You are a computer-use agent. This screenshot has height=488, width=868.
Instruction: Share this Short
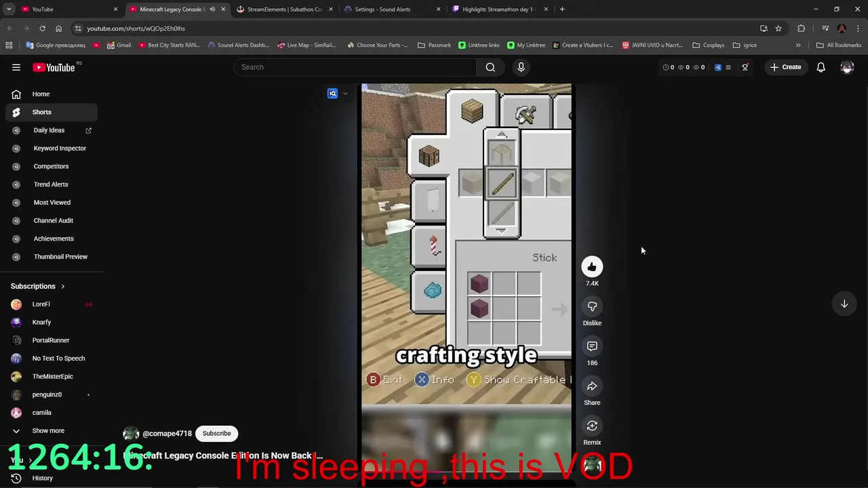(x=592, y=386)
